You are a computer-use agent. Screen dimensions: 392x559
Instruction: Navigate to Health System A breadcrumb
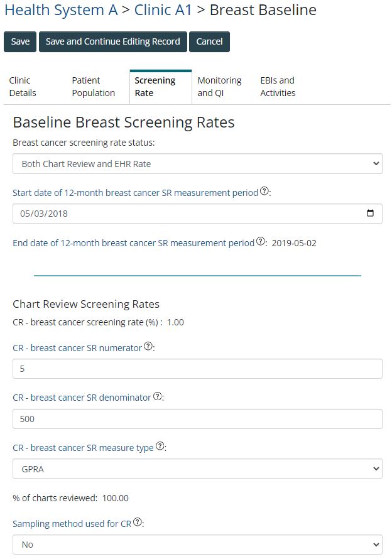click(x=61, y=11)
